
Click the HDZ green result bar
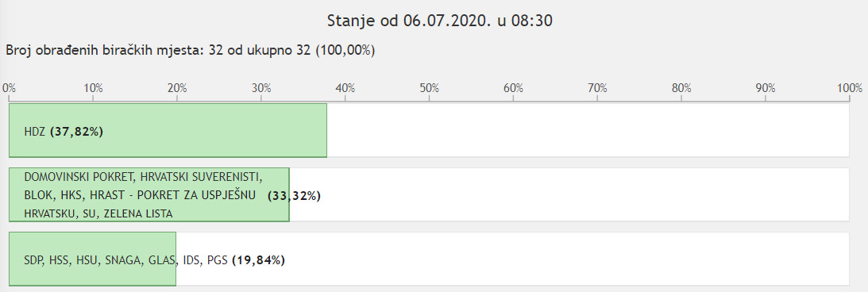(x=168, y=130)
